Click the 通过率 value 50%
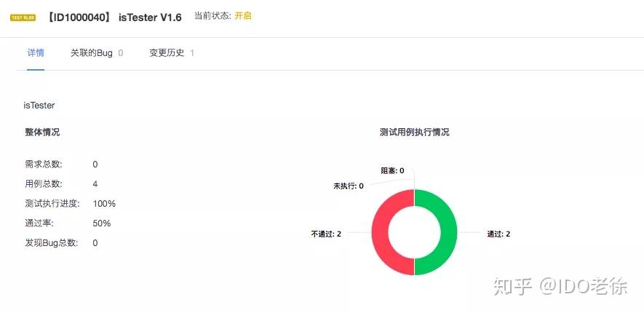This screenshot has width=644, height=313. point(102,223)
